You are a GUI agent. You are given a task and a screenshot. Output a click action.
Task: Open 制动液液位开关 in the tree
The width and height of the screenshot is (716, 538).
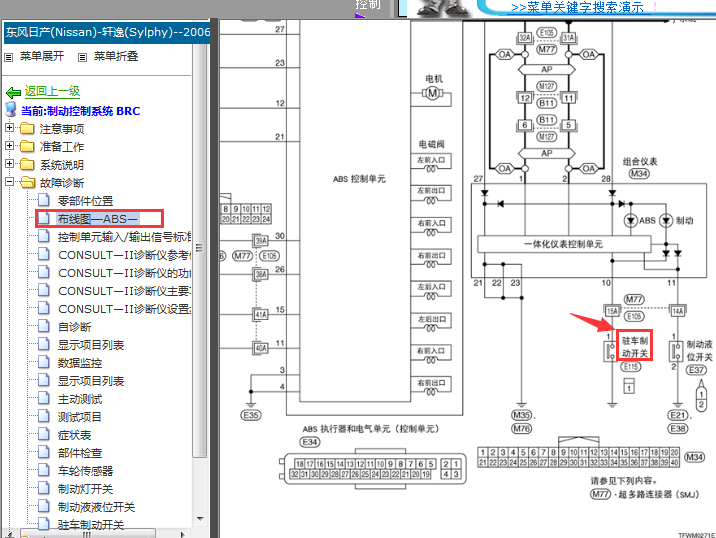click(96, 507)
